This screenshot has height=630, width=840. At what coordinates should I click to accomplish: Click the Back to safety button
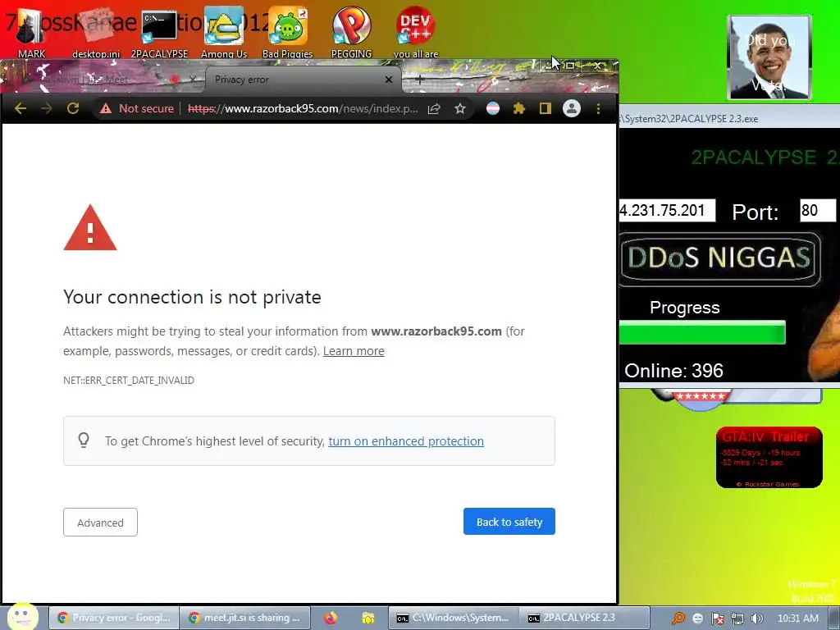click(x=509, y=522)
